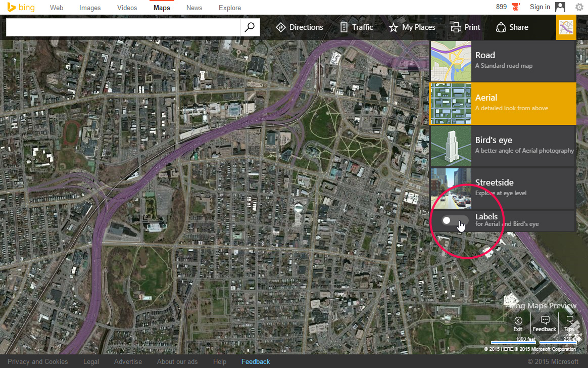Click the Maps tab
The height and width of the screenshot is (368, 588).
[162, 8]
